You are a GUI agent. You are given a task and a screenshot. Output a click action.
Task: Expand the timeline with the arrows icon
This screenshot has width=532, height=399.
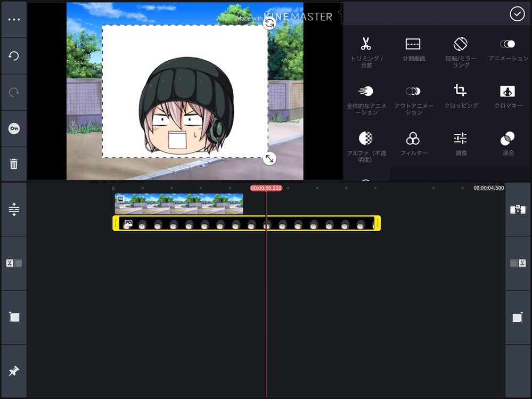13,209
